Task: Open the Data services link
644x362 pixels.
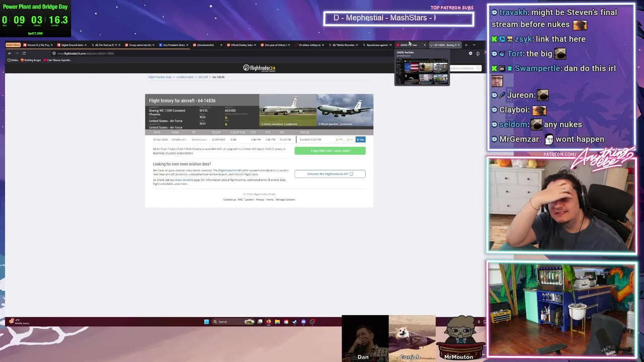Action: (x=184, y=180)
